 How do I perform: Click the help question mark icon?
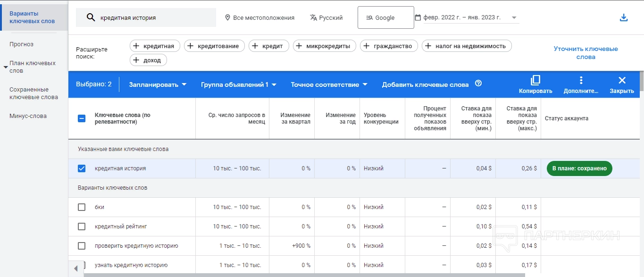click(478, 84)
